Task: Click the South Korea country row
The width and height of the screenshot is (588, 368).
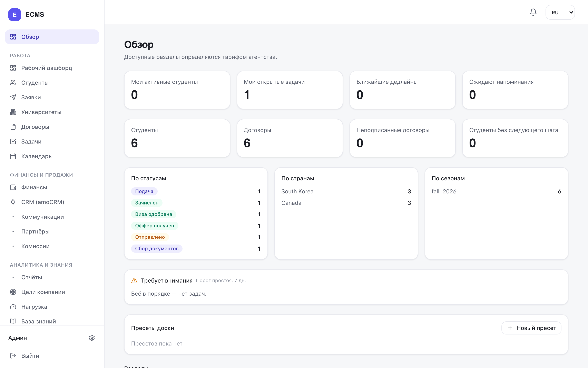Action: click(x=346, y=192)
